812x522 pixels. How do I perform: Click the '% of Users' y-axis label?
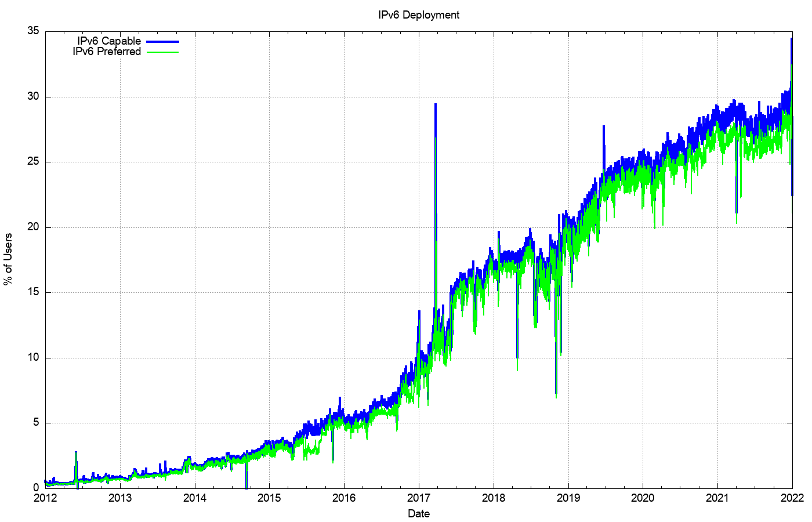8,259
